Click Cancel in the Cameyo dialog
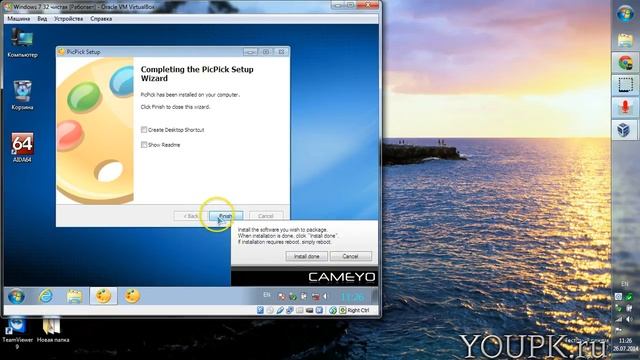 click(x=351, y=256)
